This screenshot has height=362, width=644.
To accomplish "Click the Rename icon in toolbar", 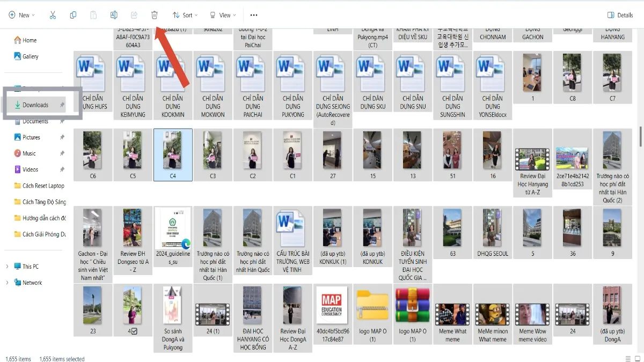I will [x=114, y=15].
